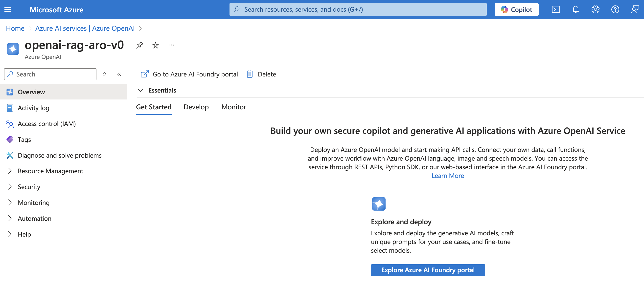Collapse the left navigation pane
This screenshot has height=292, width=644.
pyautogui.click(x=119, y=74)
